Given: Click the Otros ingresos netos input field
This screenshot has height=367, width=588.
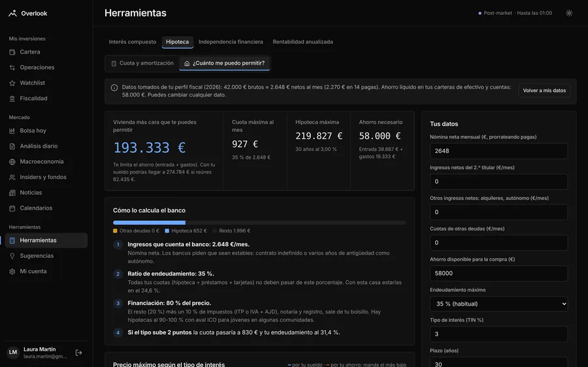Looking at the screenshot, I should click(498, 212).
